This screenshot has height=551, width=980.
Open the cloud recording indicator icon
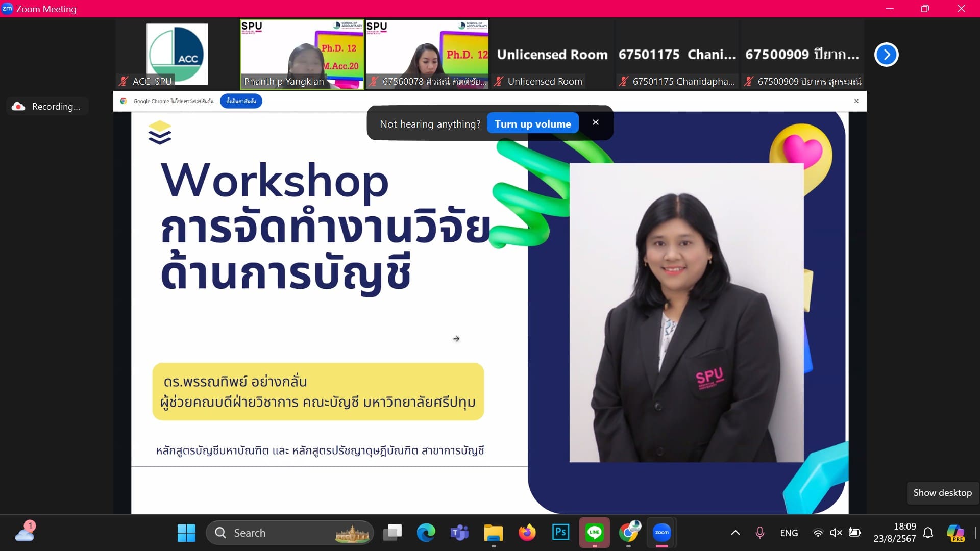point(18,106)
